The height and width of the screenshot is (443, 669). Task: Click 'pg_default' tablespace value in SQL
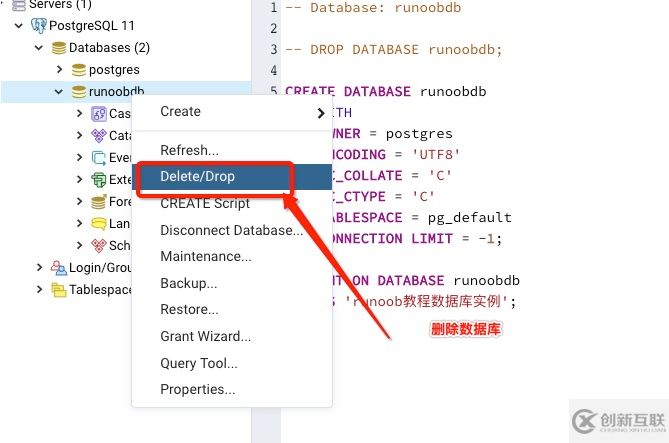(x=470, y=218)
